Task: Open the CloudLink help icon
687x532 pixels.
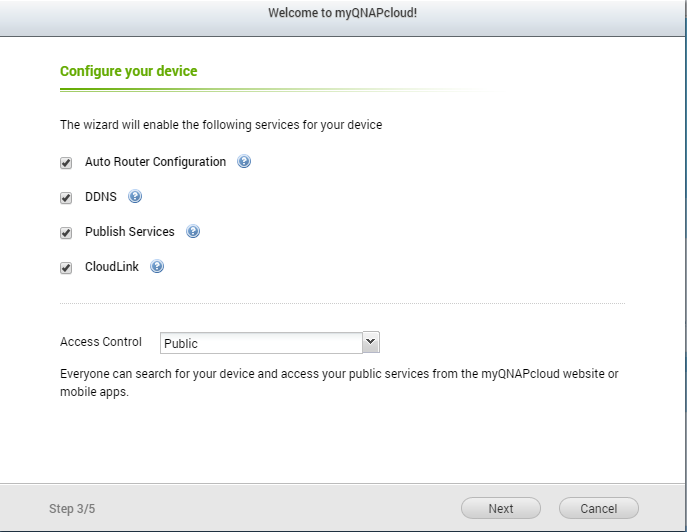Action: pos(157,266)
